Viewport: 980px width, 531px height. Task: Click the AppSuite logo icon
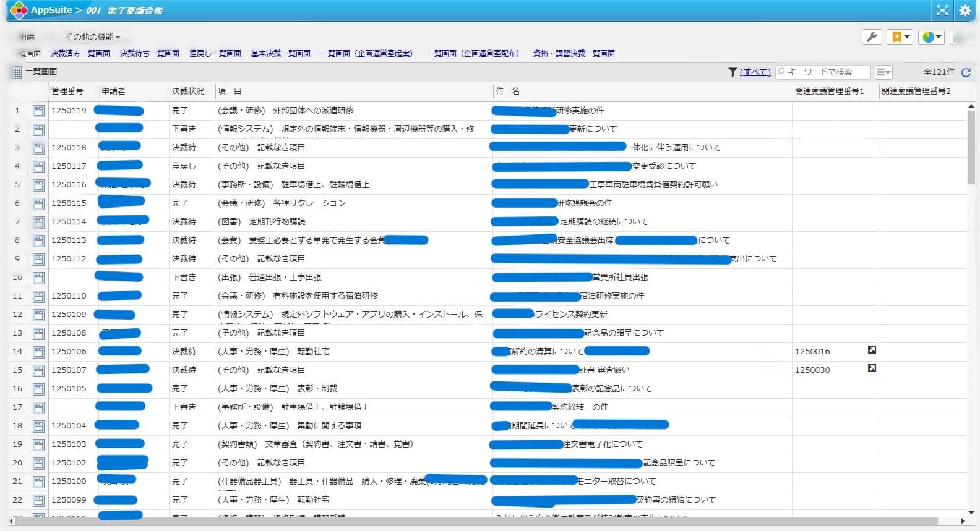(x=19, y=11)
